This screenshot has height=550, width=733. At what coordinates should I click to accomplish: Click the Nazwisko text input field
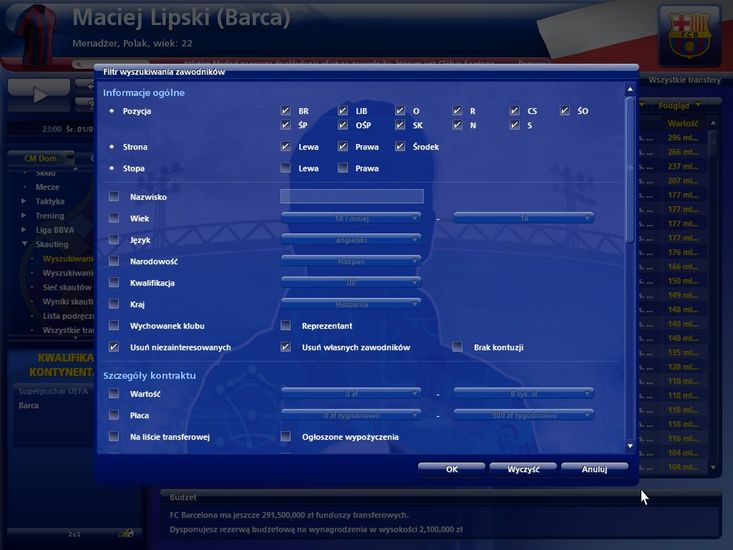pos(351,197)
